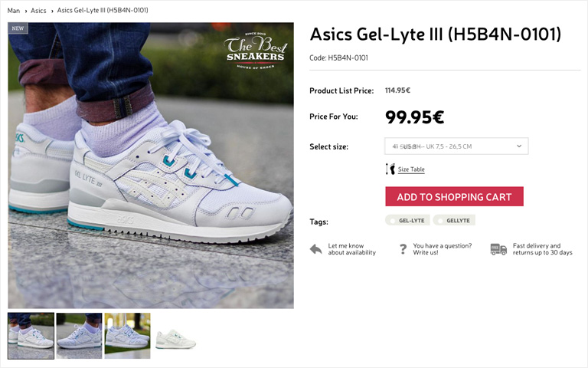Add the shoes to shopping cart
Screen dimensions: 588x368
coord(454,196)
